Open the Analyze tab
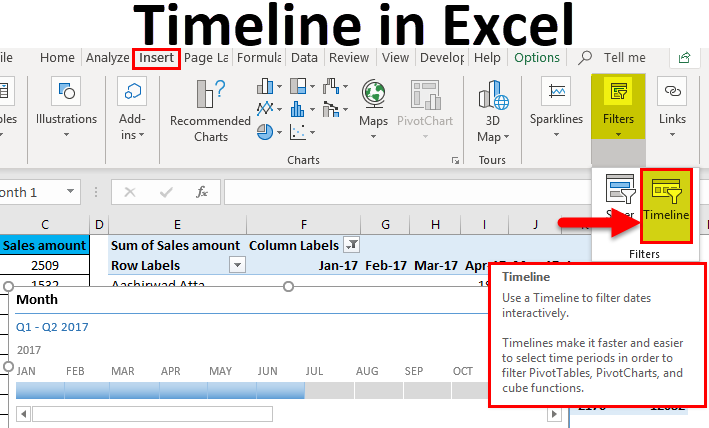This screenshot has height=428, width=709. (108, 58)
